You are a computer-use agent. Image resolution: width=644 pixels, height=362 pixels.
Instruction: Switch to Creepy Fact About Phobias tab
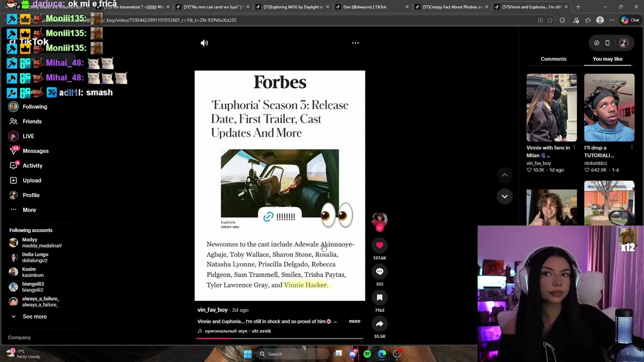pyautogui.click(x=452, y=7)
